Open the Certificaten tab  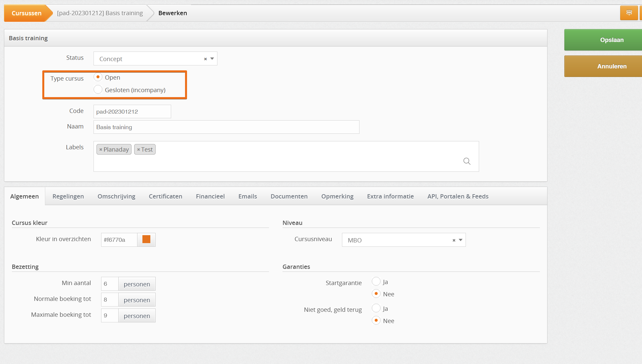tap(165, 196)
